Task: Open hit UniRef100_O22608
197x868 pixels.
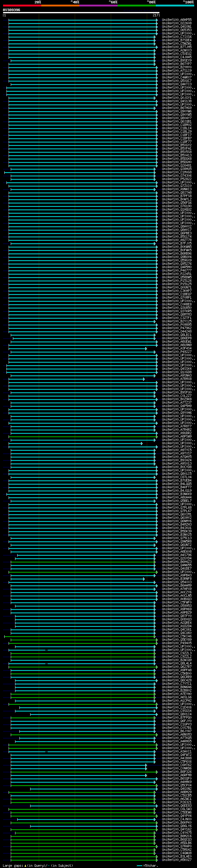Action: (177, 23)
